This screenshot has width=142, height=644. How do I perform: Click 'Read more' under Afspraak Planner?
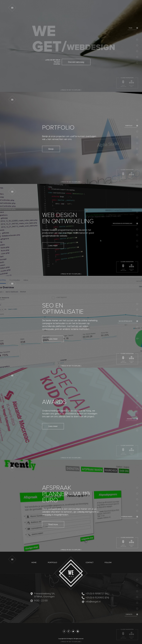[53, 524]
